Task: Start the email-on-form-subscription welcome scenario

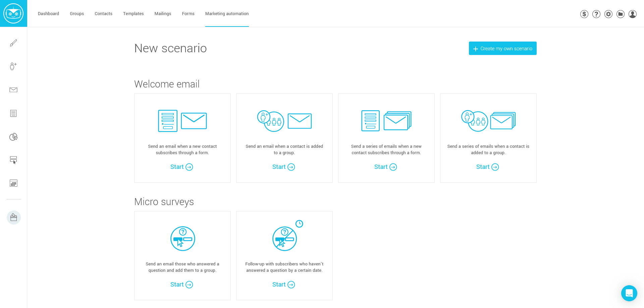Action: (x=181, y=167)
